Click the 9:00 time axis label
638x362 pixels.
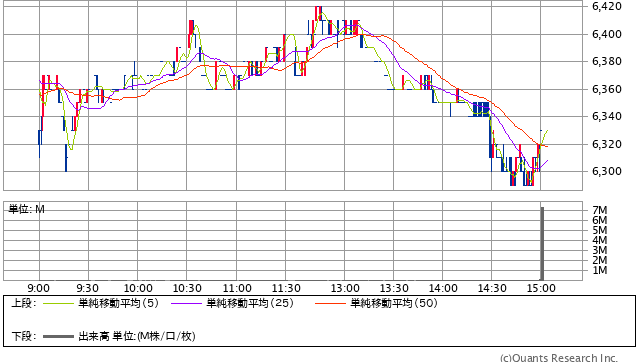(x=39, y=288)
